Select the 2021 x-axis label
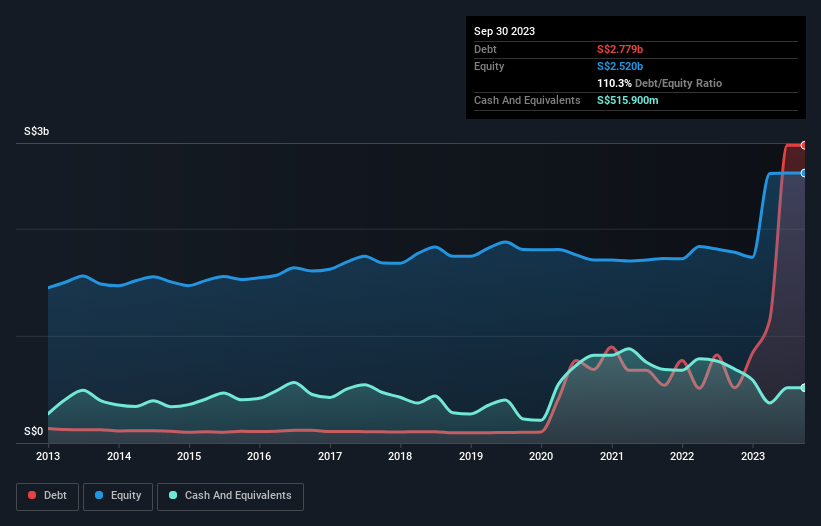Screen dimensions: 821x526 611,457
